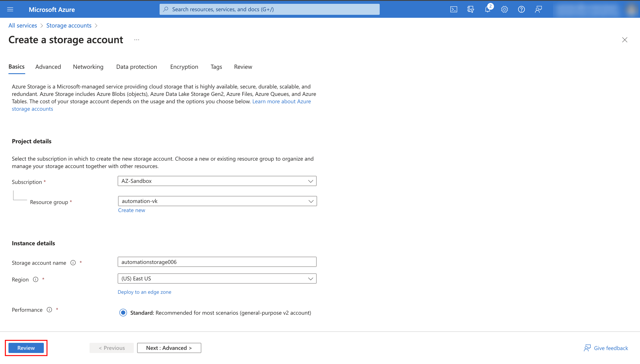The height and width of the screenshot is (364, 640).
Task: Open the portal hamburger menu
Action: (x=10, y=9)
